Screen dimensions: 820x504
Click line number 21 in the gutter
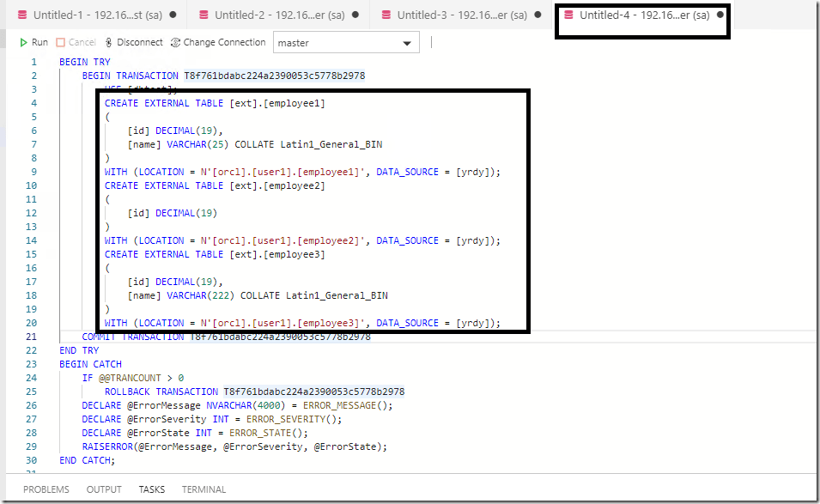coord(32,337)
